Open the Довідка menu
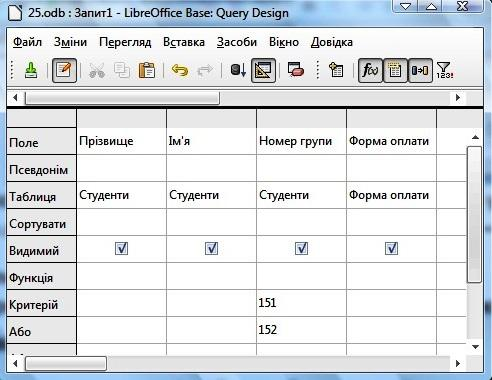This screenshot has height=380, width=492. [332, 42]
